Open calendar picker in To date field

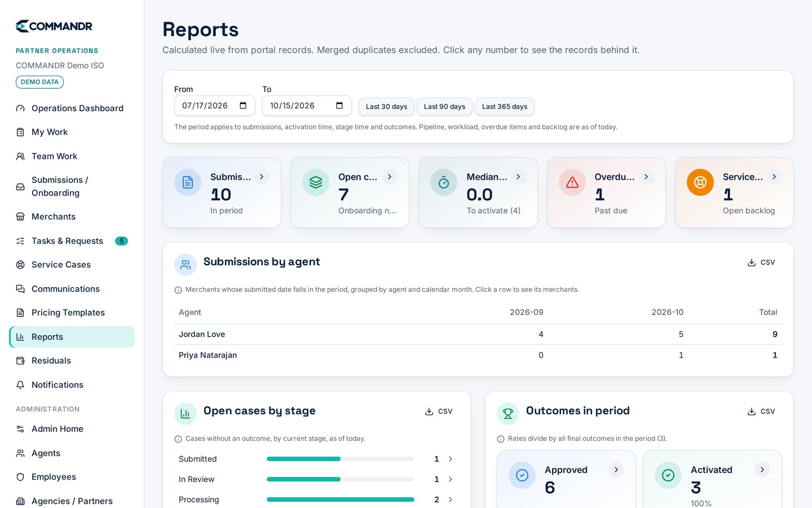pos(340,106)
